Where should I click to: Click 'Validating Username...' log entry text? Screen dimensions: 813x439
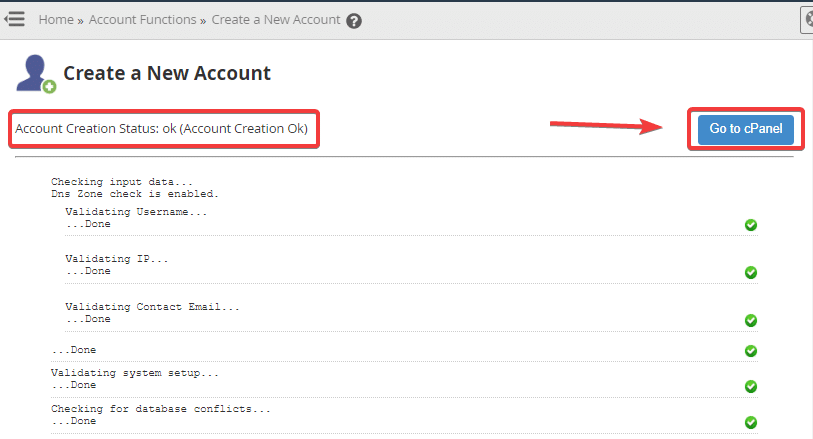136,212
